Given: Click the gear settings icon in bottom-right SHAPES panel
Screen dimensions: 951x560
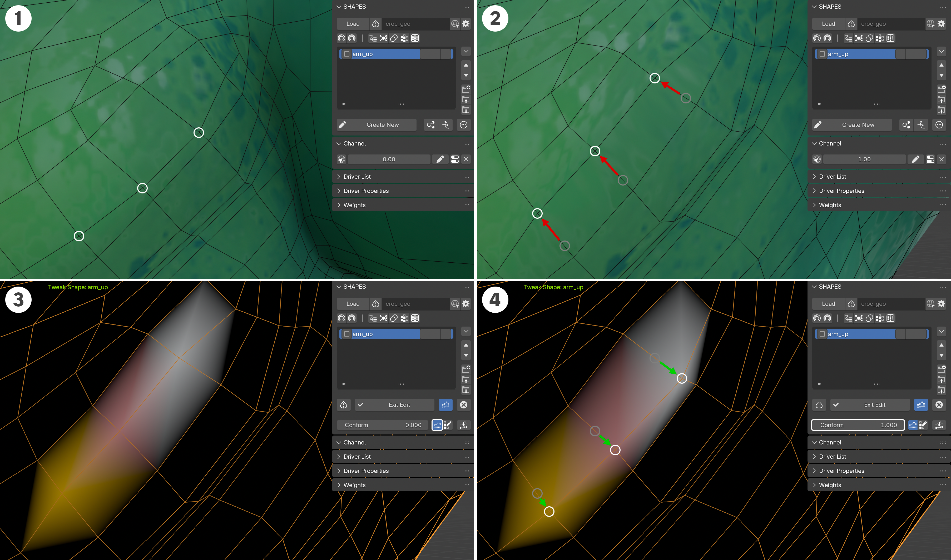Looking at the screenshot, I should pyautogui.click(x=942, y=304).
